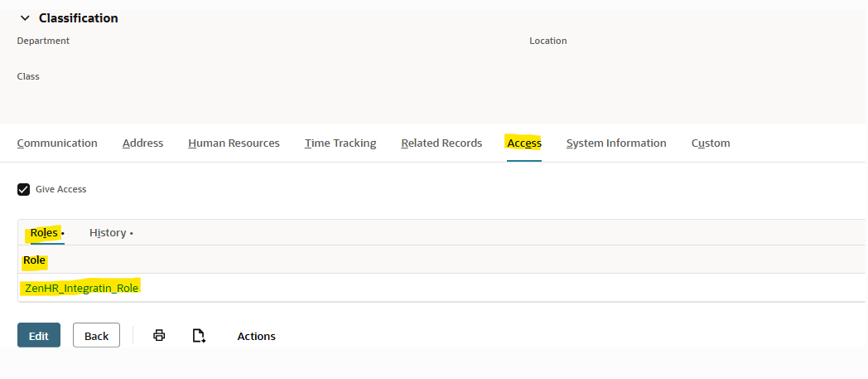Click the new document icon

199,335
